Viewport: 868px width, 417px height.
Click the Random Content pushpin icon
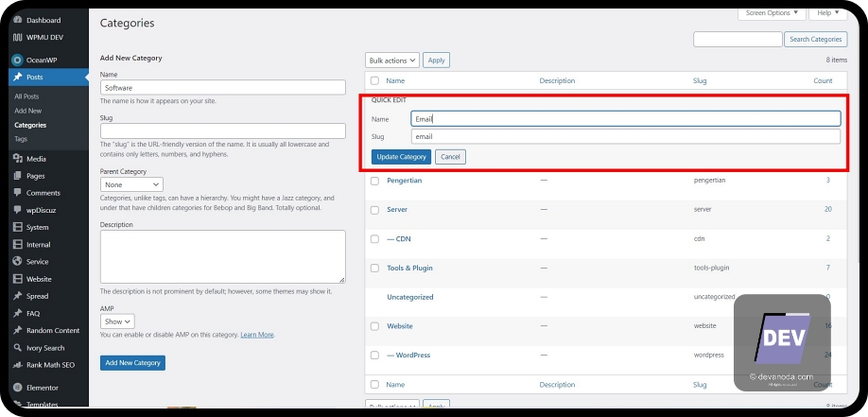[x=17, y=331]
